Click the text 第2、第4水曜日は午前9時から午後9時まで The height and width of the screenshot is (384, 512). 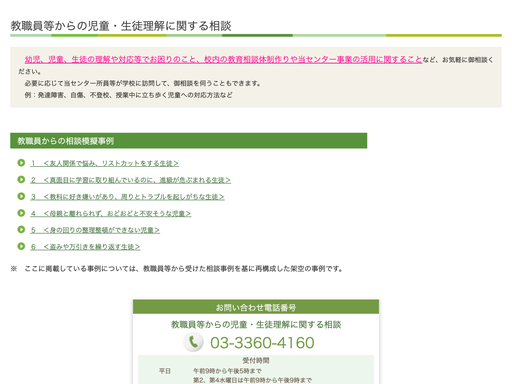pyautogui.click(x=253, y=380)
